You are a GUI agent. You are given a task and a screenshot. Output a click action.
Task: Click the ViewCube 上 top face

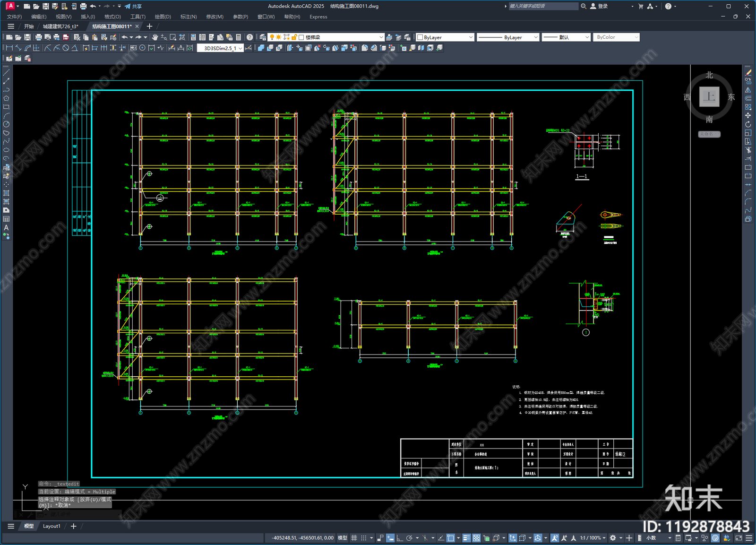(x=709, y=97)
